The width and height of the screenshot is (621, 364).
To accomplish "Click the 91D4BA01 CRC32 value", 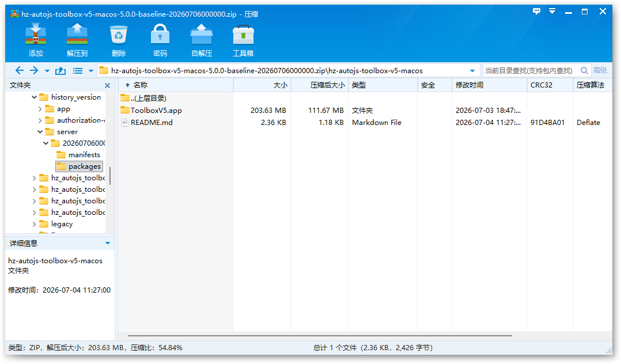I will coord(547,123).
